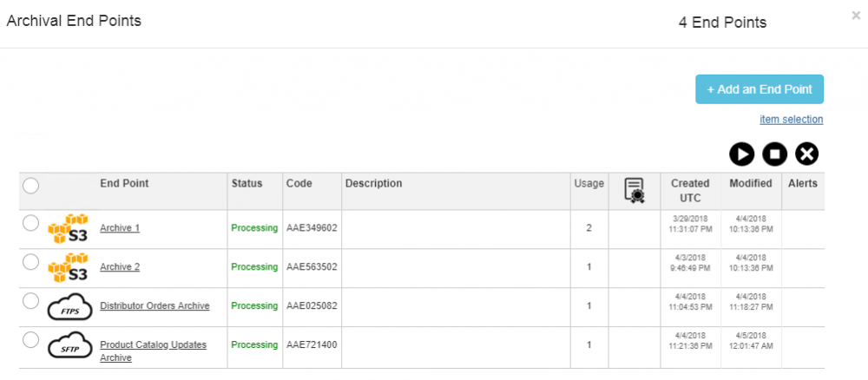
Task: Click the black circular X delete icon
Action: click(x=806, y=154)
